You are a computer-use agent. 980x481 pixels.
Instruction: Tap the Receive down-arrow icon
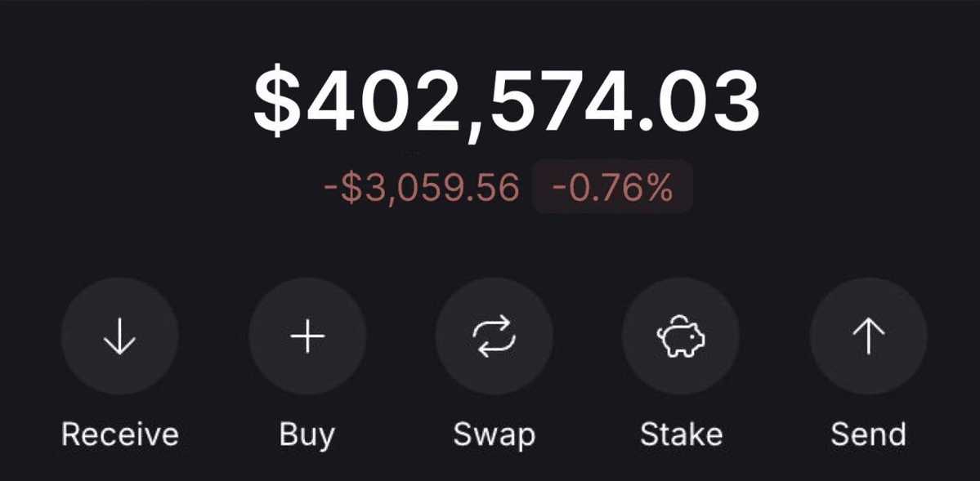point(119,336)
